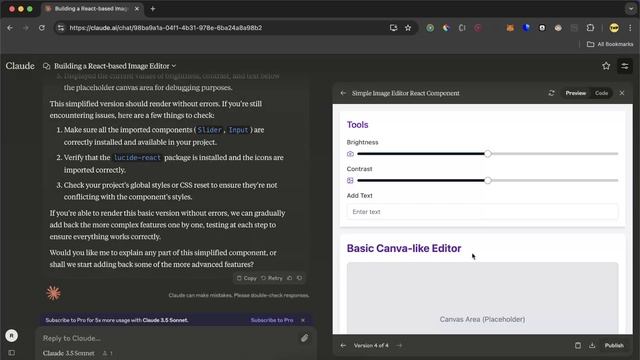640x360 pixels.
Task: Click Subscribe to Pro link
Action: click(x=272, y=320)
